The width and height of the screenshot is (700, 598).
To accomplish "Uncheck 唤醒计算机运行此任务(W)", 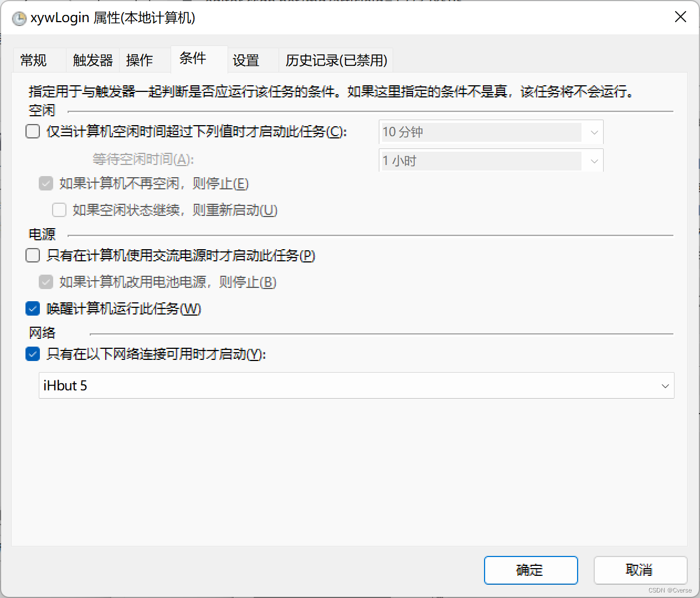I will point(33,308).
